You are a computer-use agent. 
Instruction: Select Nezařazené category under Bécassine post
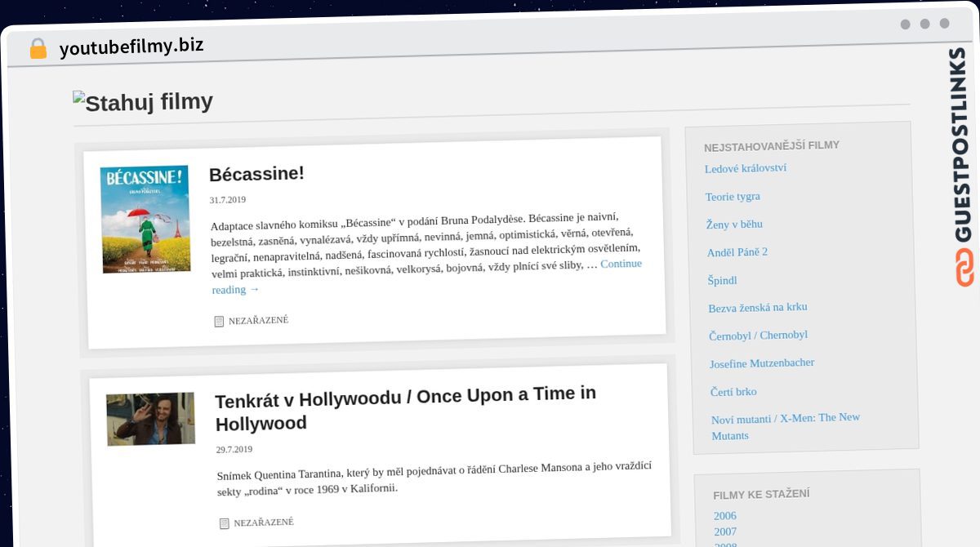pyautogui.click(x=258, y=320)
